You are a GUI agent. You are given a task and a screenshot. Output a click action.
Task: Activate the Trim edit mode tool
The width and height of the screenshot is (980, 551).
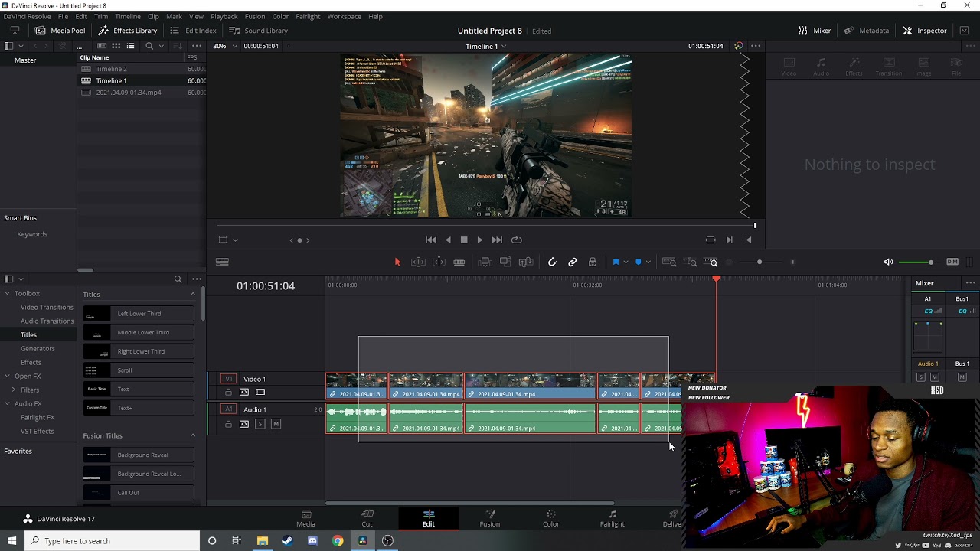pos(418,262)
